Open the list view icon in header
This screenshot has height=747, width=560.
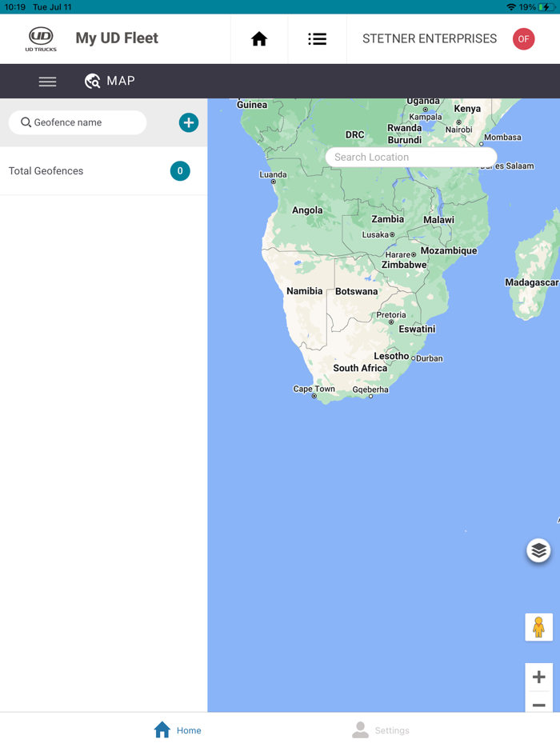coord(317,39)
